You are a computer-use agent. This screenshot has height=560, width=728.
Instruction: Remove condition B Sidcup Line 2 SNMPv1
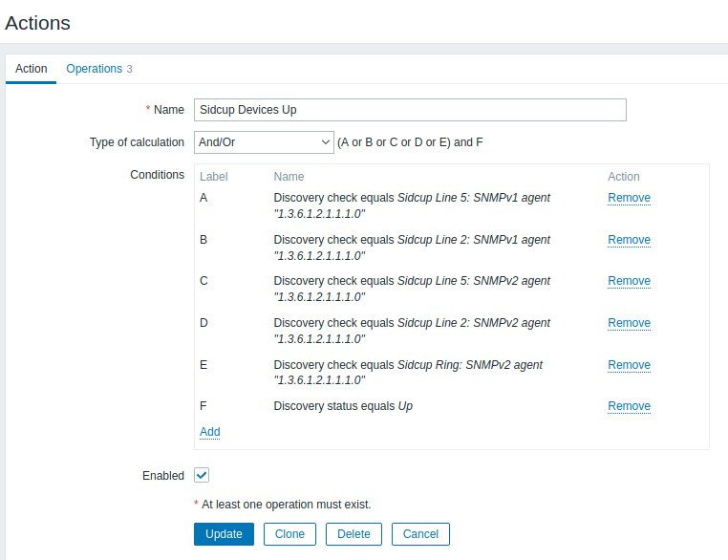(629, 240)
